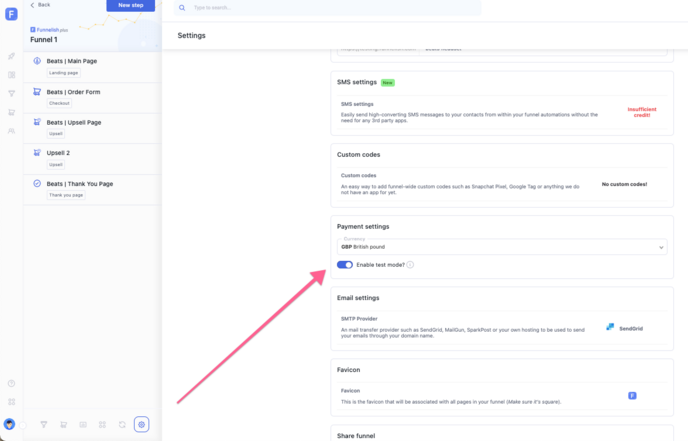Go Back using the back link
688x441 pixels.
40,5
